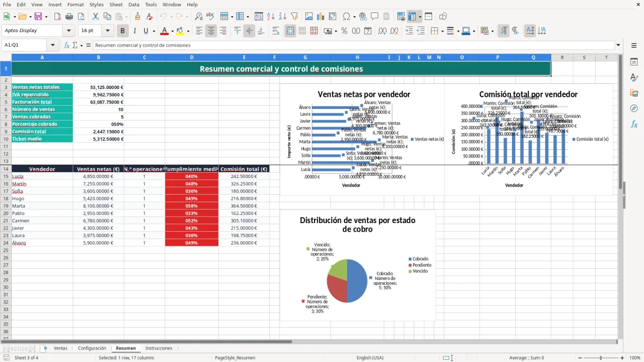Image resolution: width=644 pixels, height=362 pixels.
Task: Open the sidebar Functions fx icon
Action: (x=634, y=124)
